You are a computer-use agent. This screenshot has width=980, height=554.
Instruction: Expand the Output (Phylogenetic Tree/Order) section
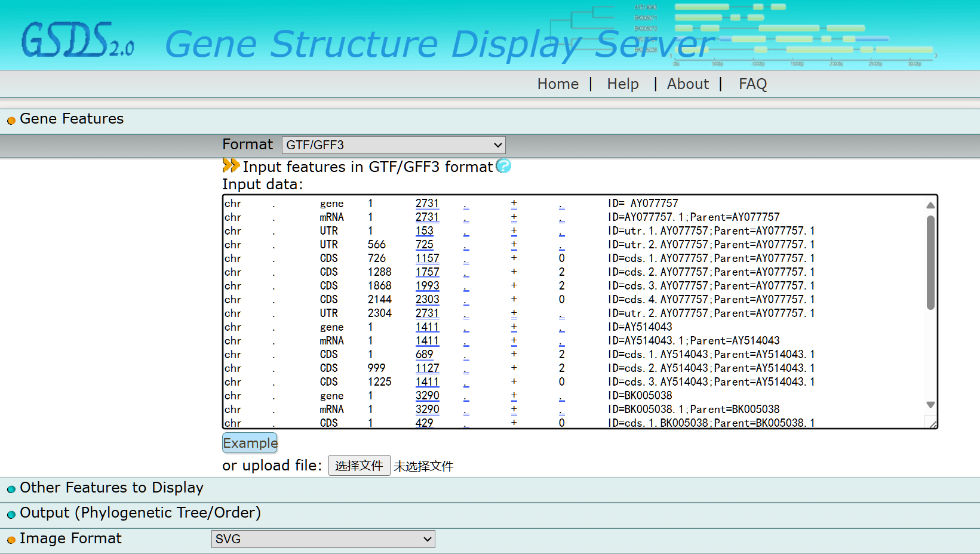pyautogui.click(x=140, y=513)
